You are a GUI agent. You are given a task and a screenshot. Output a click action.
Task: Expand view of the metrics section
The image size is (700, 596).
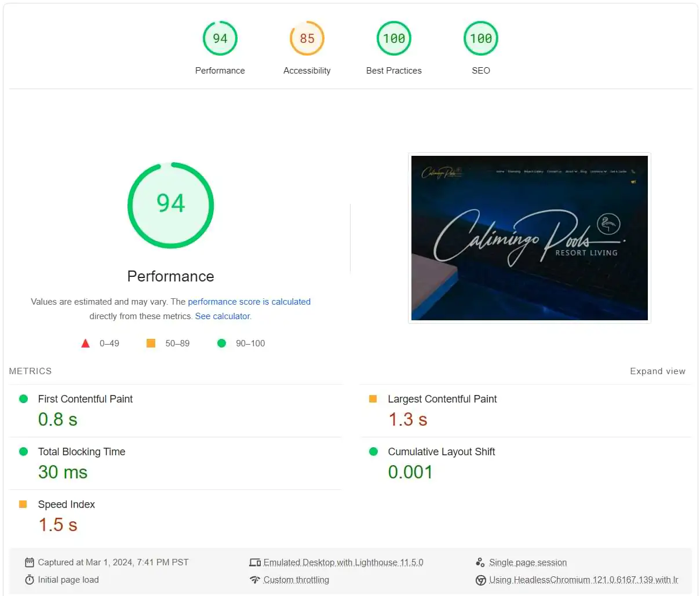tap(657, 371)
